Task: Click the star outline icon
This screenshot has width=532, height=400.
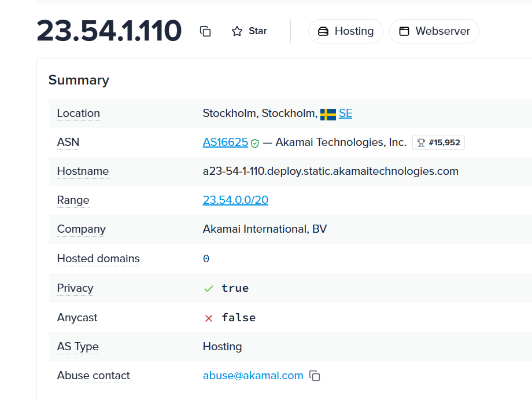Action: pos(237,31)
